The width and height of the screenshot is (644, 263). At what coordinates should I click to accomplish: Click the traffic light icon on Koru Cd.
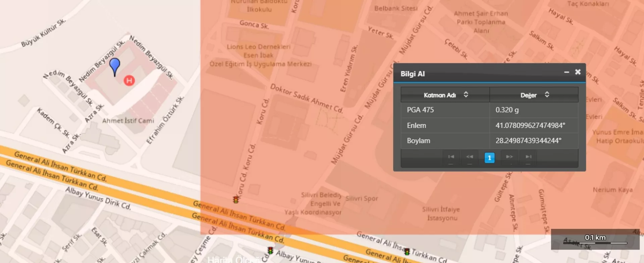coord(236,200)
